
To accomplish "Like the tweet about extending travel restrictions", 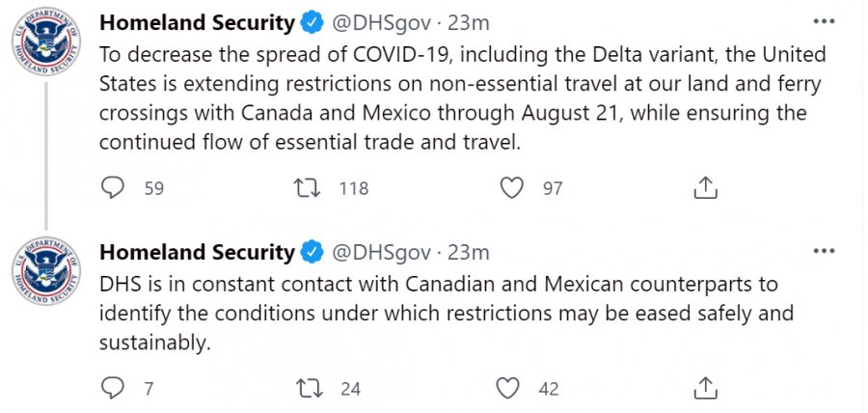I will click(511, 188).
